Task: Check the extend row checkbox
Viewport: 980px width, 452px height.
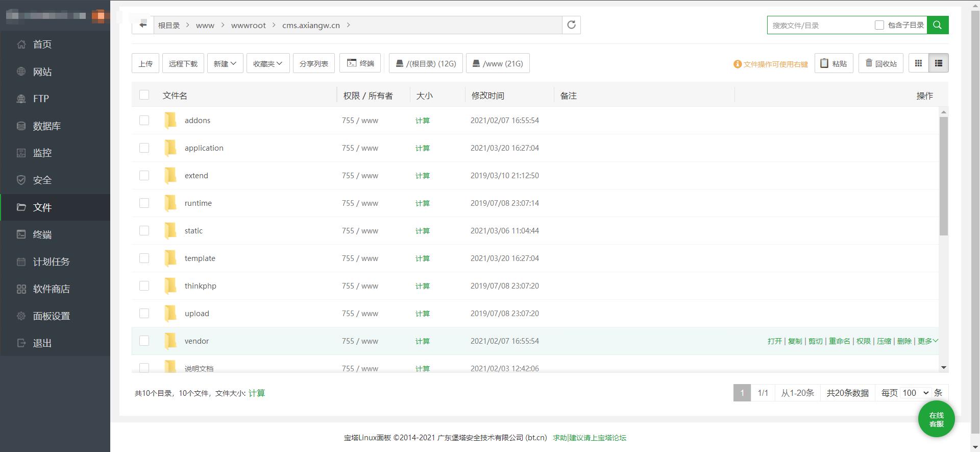Action: (x=144, y=176)
